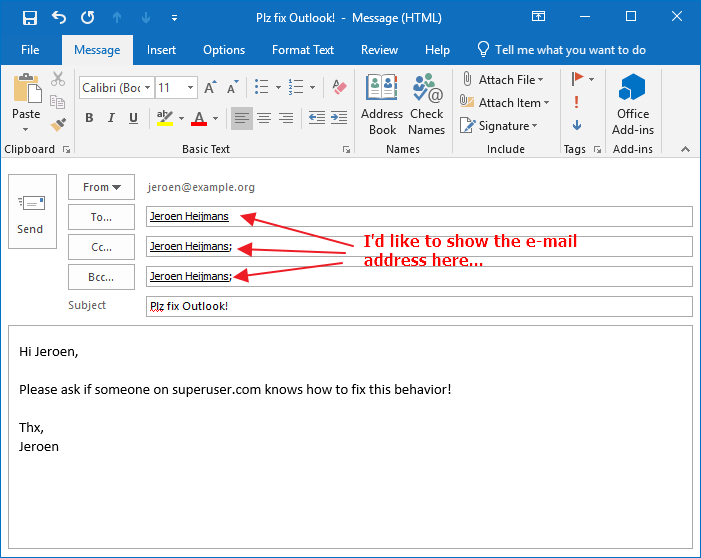Viewport: 701px width, 558px height.
Task: Toggle Low Importance blue arrow
Action: click(x=577, y=125)
